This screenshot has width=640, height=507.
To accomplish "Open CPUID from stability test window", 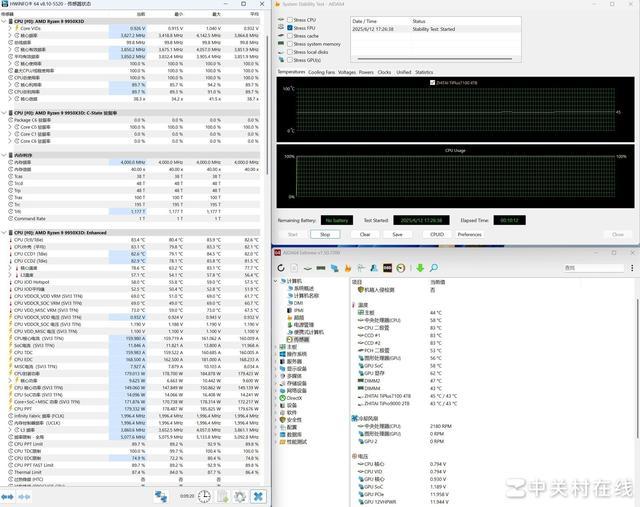I will click(437, 234).
